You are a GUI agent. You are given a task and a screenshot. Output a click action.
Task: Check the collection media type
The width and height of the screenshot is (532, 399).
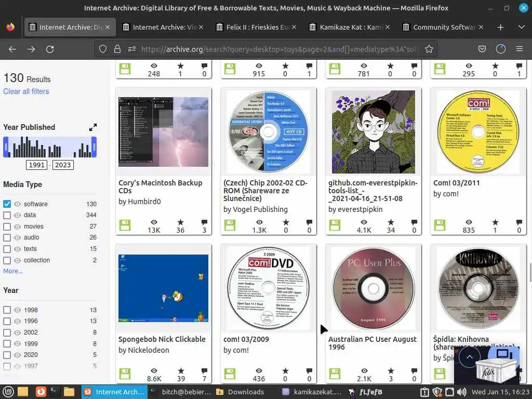7,260
